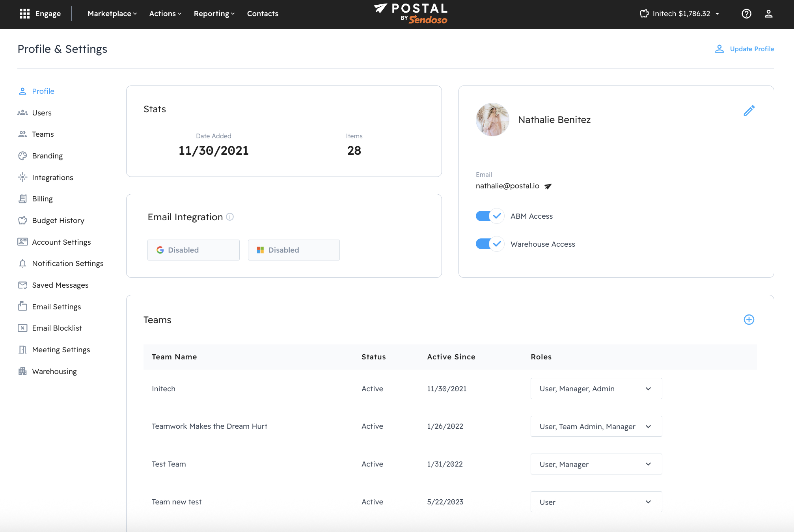Enable the Microsoft email integration button

pyautogui.click(x=293, y=250)
